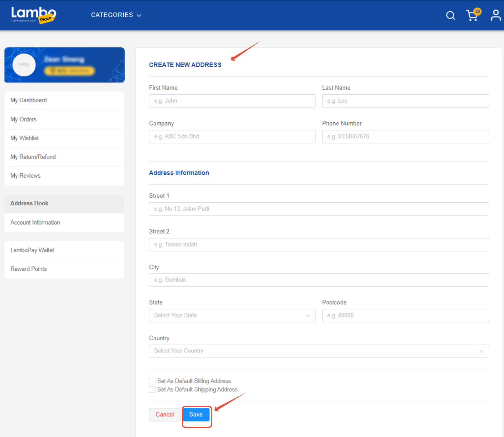Screen dimensions: 504x437
Task: Open the shopping cart icon
Action: (x=472, y=15)
